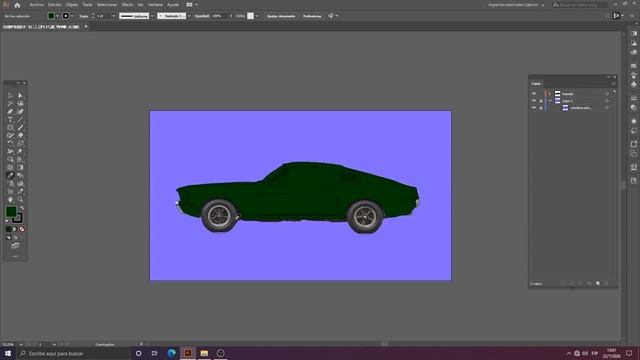
Task: Select the Rectangle tool
Action: pyautogui.click(x=10, y=127)
